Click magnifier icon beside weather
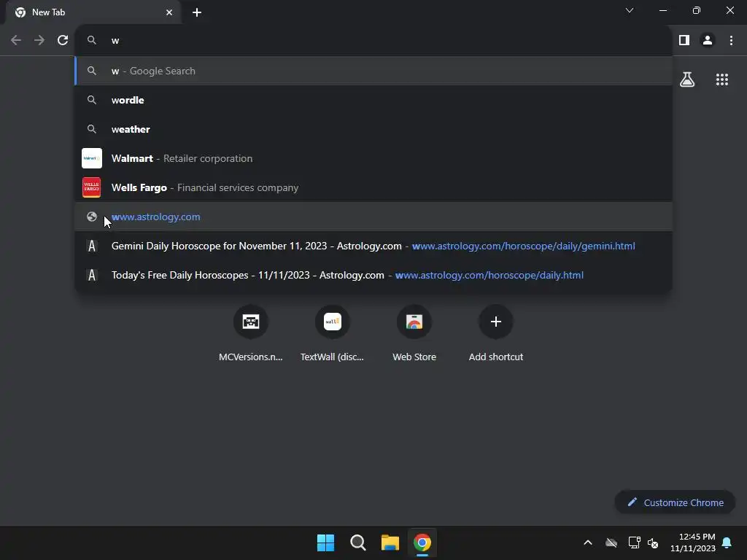This screenshot has height=560, width=747. click(x=92, y=129)
